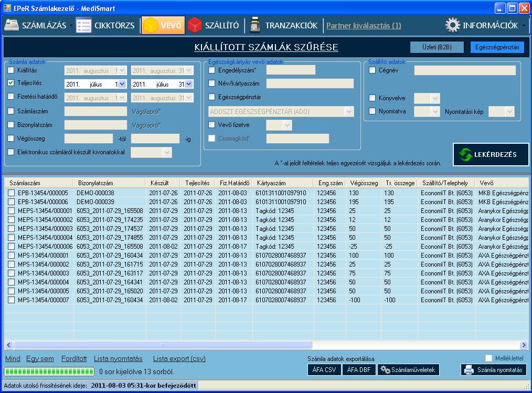The width and height of the screenshot is (532, 393).
Task: Enable the Egészségpénztár filter checkbox
Action: tap(212, 97)
